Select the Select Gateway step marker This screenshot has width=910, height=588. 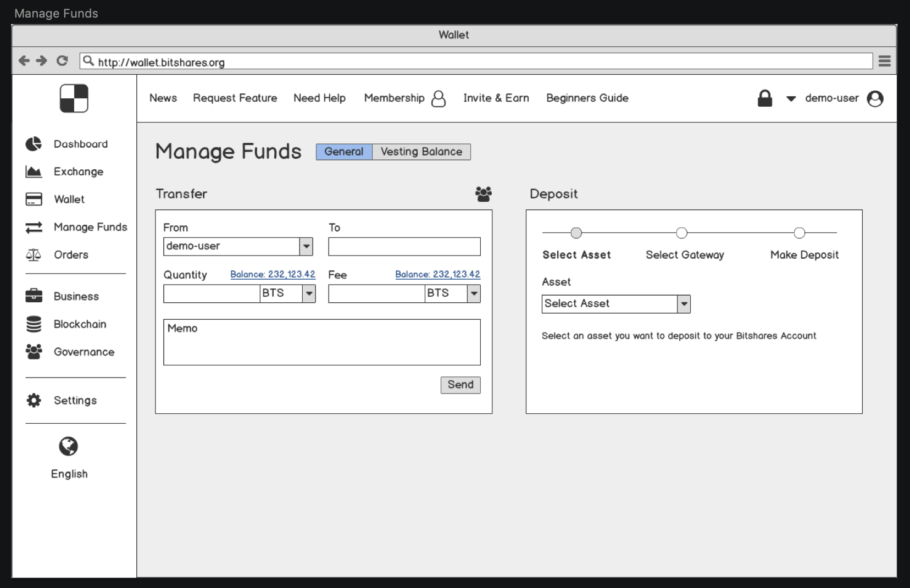click(681, 233)
